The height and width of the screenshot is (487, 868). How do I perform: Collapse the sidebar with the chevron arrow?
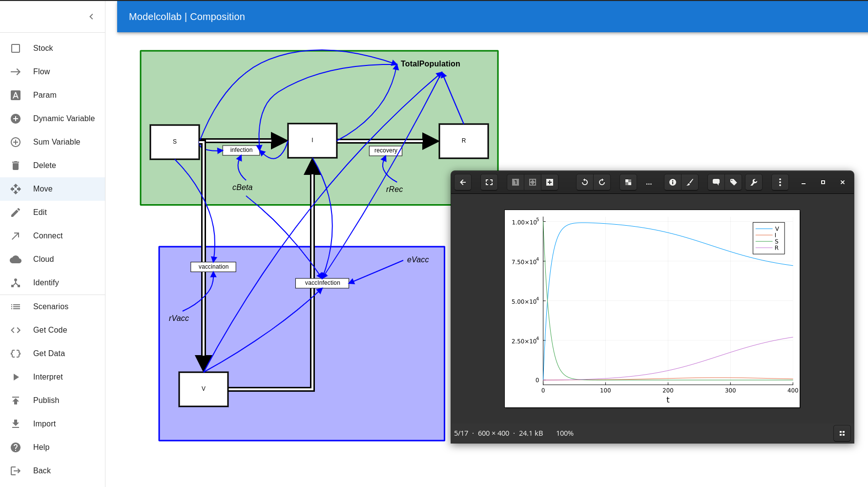tap(91, 17)
